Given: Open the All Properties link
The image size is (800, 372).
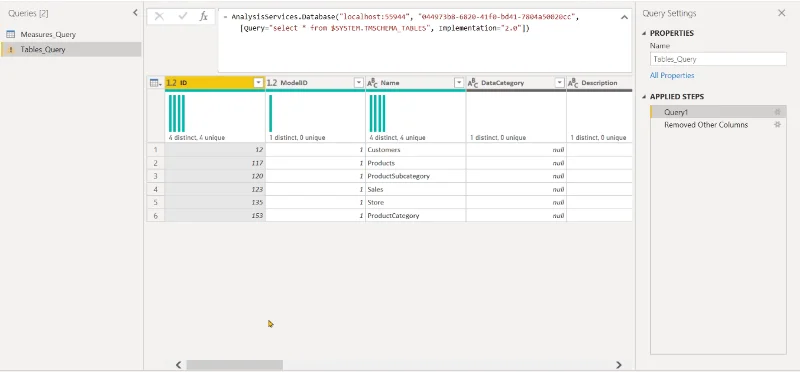Looking at the screenshot, I should [x=672, y=76].
